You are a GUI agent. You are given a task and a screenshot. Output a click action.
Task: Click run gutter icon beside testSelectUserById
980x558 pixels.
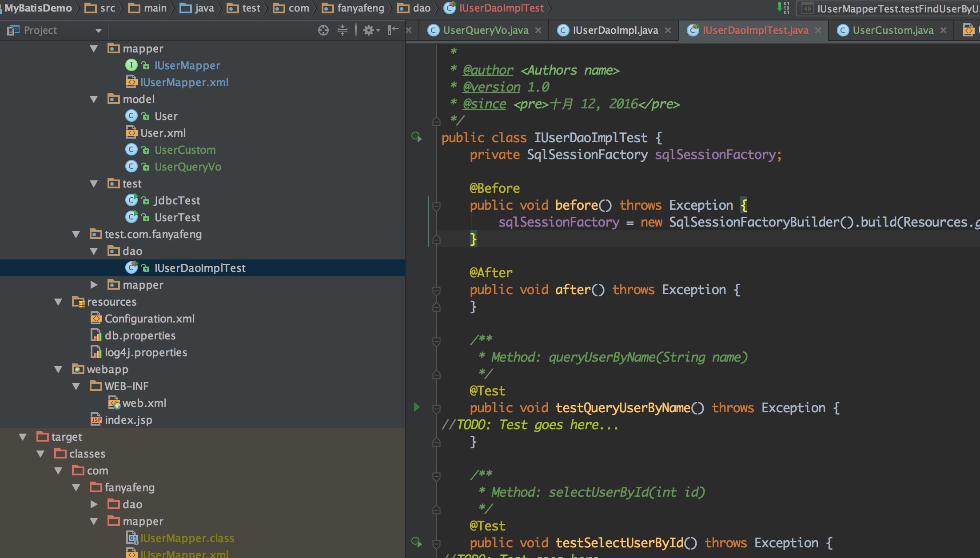[417, 542]
